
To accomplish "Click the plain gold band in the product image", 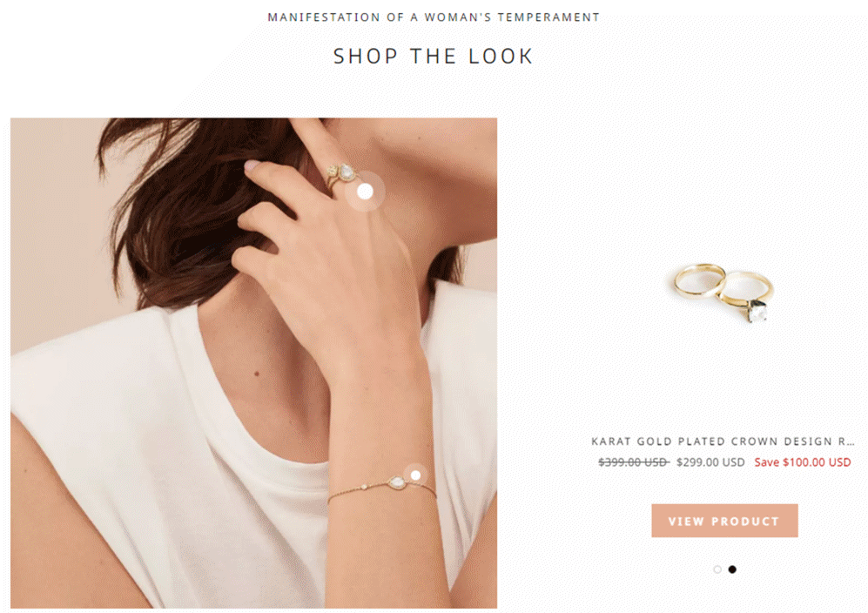I will pos(699,280).
